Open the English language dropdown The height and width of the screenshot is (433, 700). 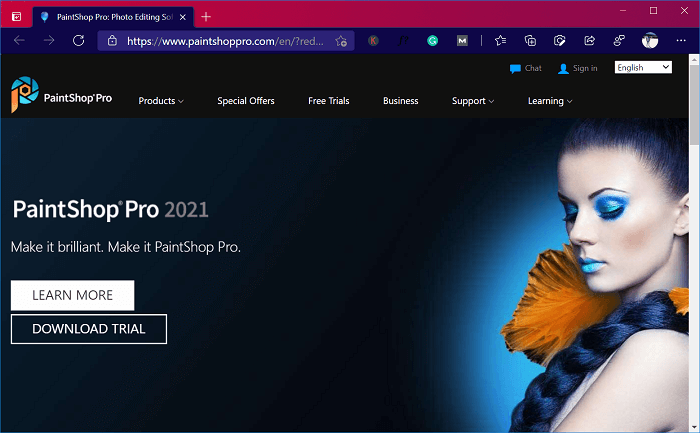643,67
